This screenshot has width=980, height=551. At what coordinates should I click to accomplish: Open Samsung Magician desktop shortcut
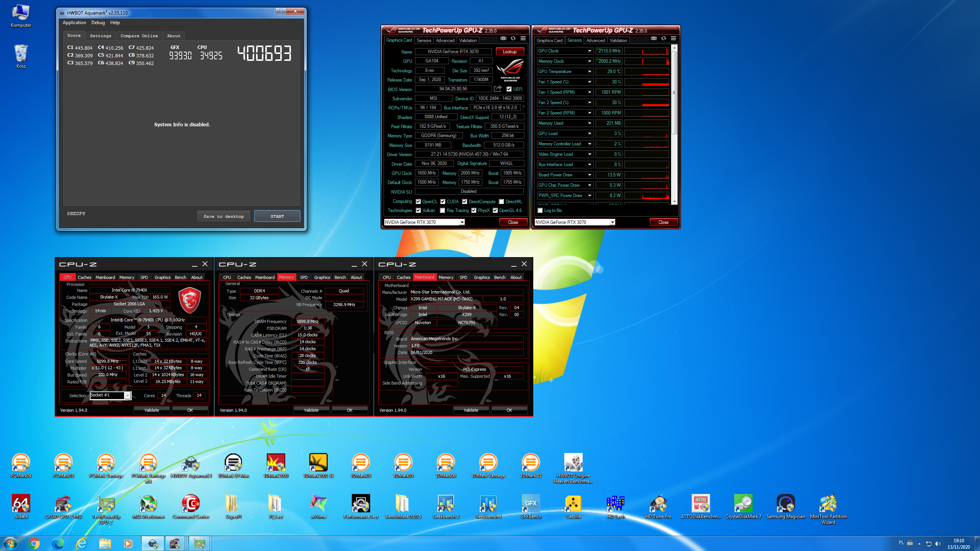click(x=786, y=507)
